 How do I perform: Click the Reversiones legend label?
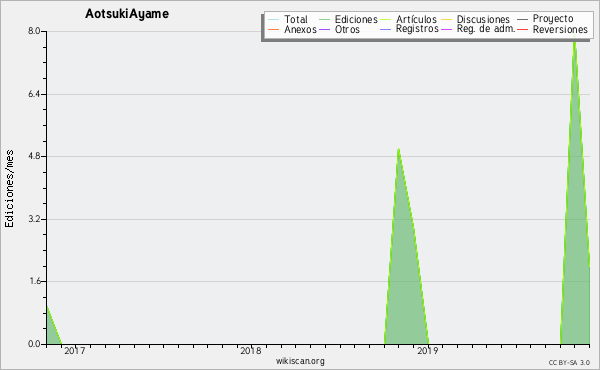coord(560,29)
